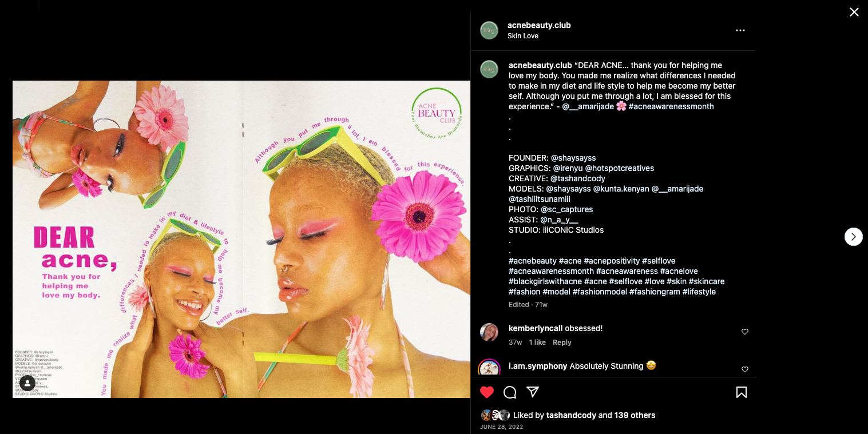Unlike the post with the red heart
868x434 pixels.
(487, 392)
